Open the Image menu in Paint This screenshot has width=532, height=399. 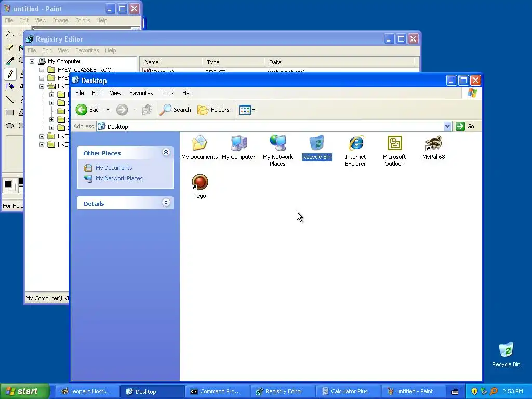click(60, 20)
